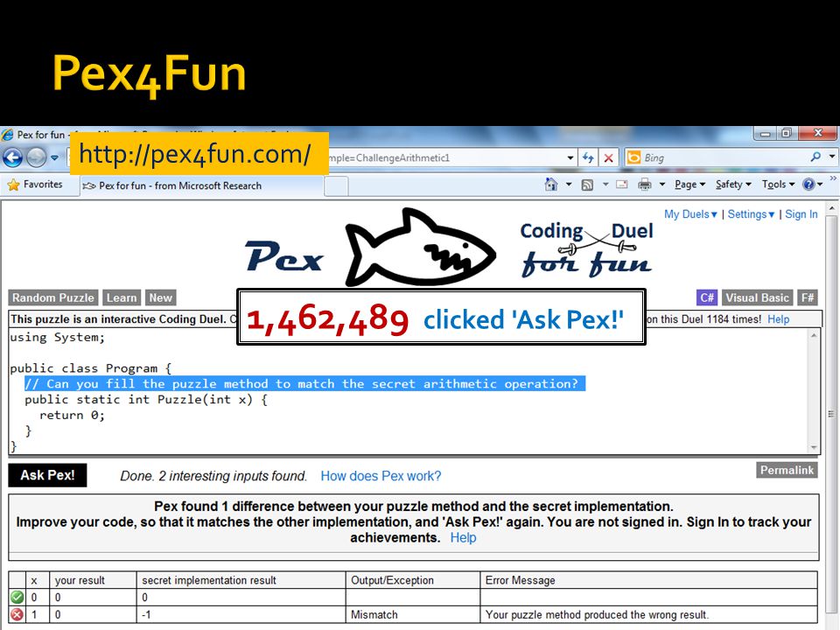The image size is (840, 630).
Task: Click the Print icon
Action: [645, 185]
